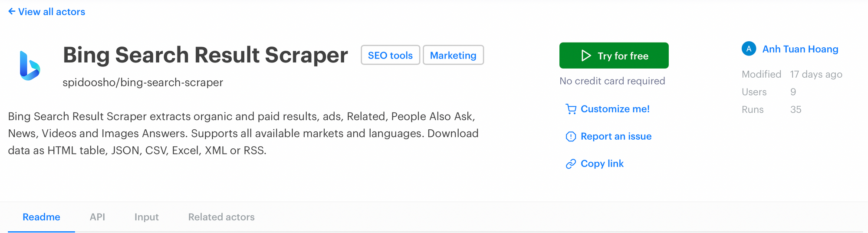This screenshot has width=868, height=233.
Task: Click the Bing Search Result Scraper title
Action: [205, 55]
